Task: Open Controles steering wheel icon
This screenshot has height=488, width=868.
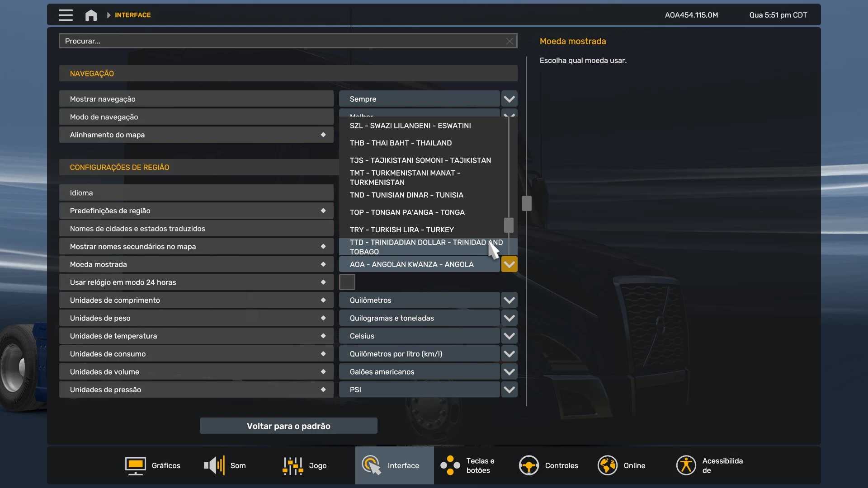Action: pos(528,465)
